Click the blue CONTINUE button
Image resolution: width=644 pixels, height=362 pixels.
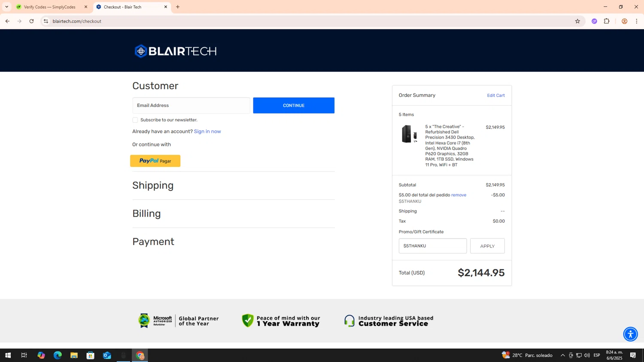[294, 106]
